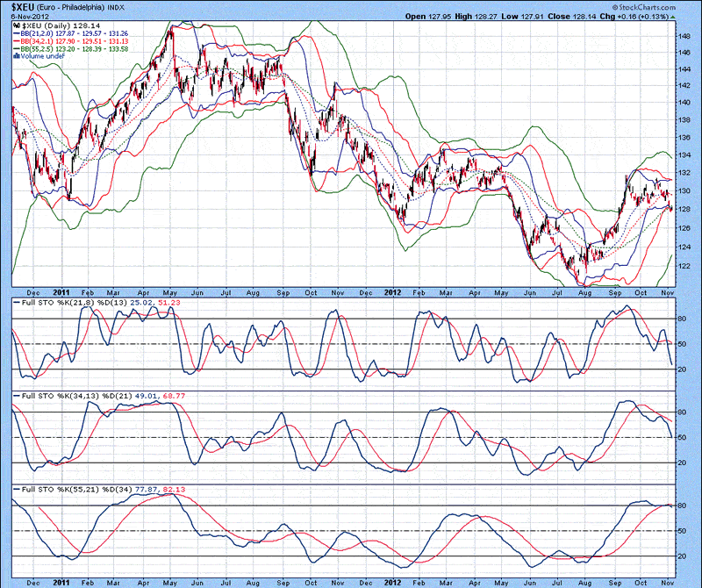Click the 2011 label on the bottom time axis

61,581
